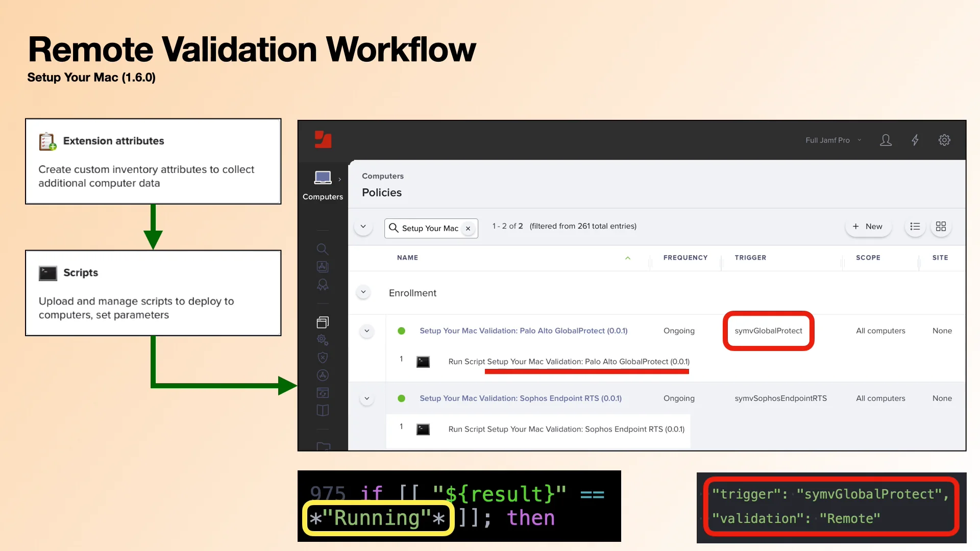This screenshot has height=551, width=980.
Task: Switch to grid view of policies
Action: pos(941,227)
